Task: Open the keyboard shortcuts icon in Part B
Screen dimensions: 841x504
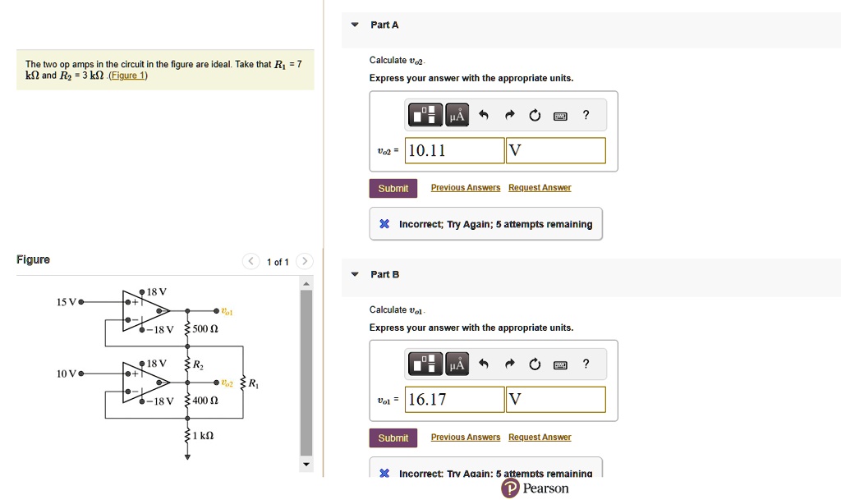Action: [x=560, y=364]
